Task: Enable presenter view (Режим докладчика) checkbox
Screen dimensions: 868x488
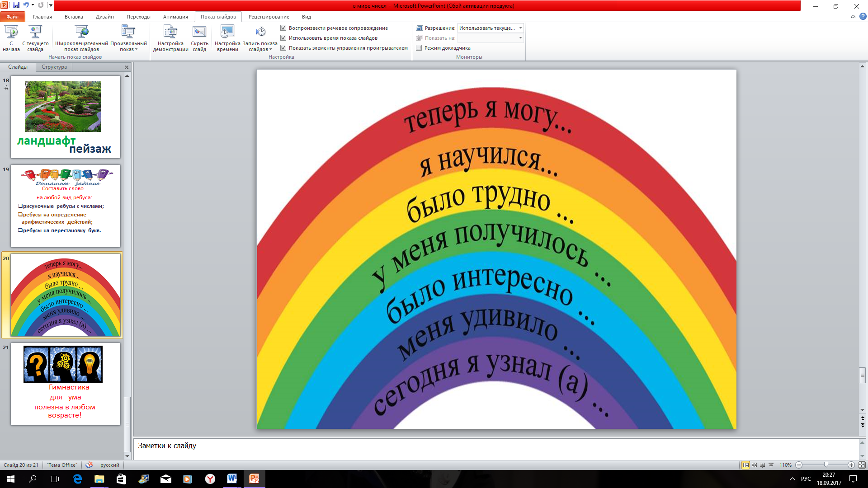Action: click(x=419, y=48)
